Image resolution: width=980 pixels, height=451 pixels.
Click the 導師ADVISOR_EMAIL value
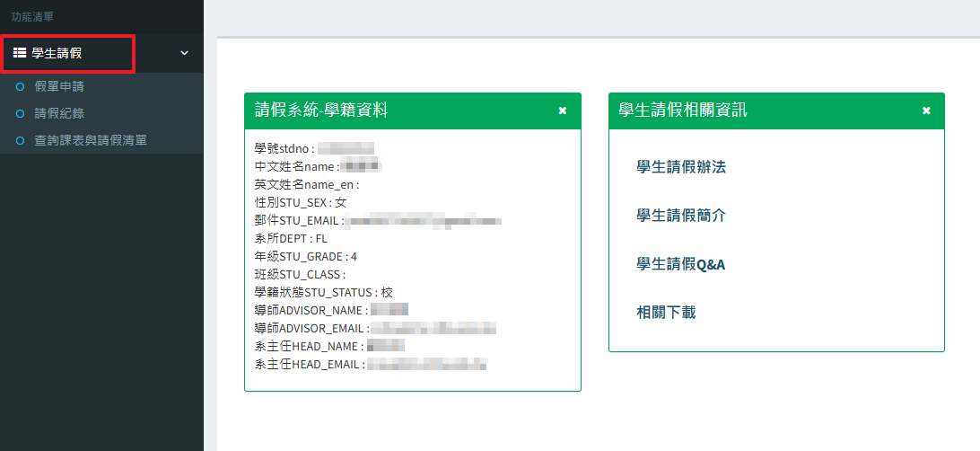pyautogui.click(x=433, y=329)
